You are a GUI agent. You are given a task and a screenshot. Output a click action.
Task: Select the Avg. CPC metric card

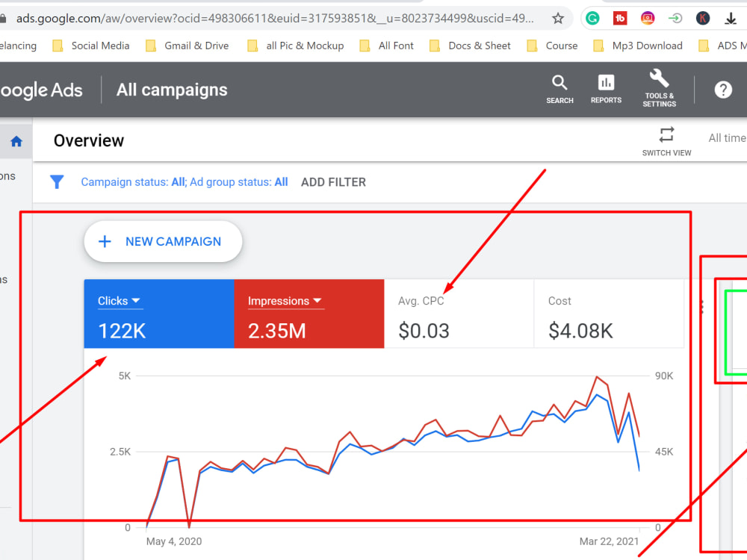[x=459, y=314]
